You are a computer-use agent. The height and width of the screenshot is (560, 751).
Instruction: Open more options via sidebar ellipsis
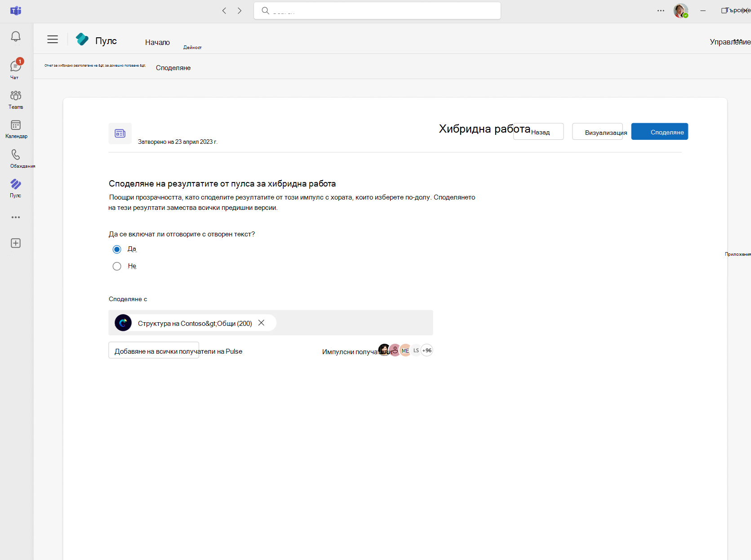[16, 217]
